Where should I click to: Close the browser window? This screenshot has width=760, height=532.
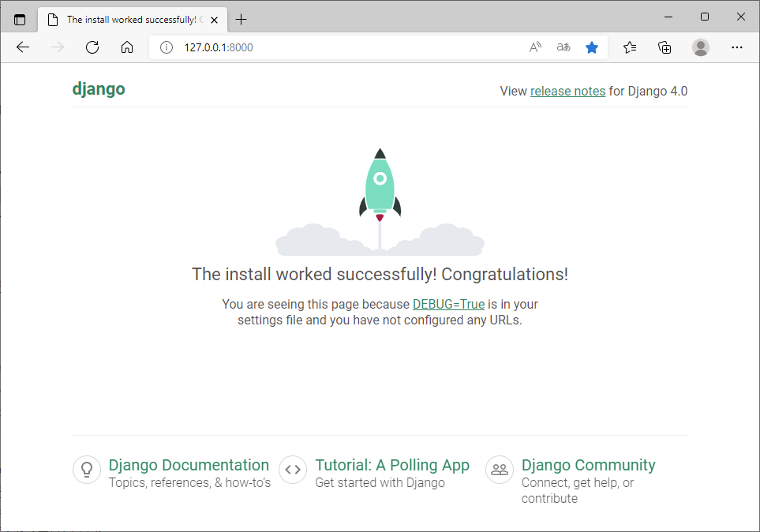click(740, 17)
